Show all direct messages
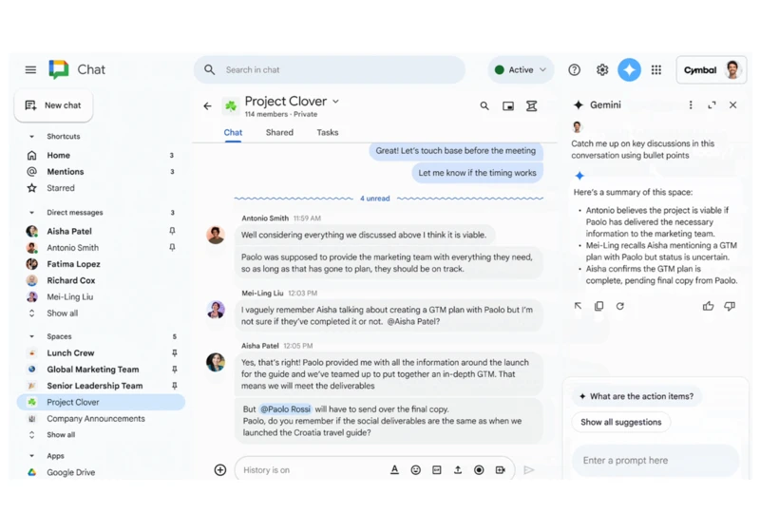 pyautogui.click(x=62, y=313)
